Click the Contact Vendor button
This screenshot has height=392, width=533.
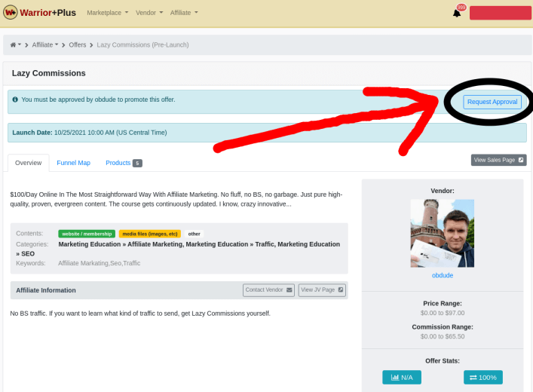pyautogui.click(x=268, y=290)
